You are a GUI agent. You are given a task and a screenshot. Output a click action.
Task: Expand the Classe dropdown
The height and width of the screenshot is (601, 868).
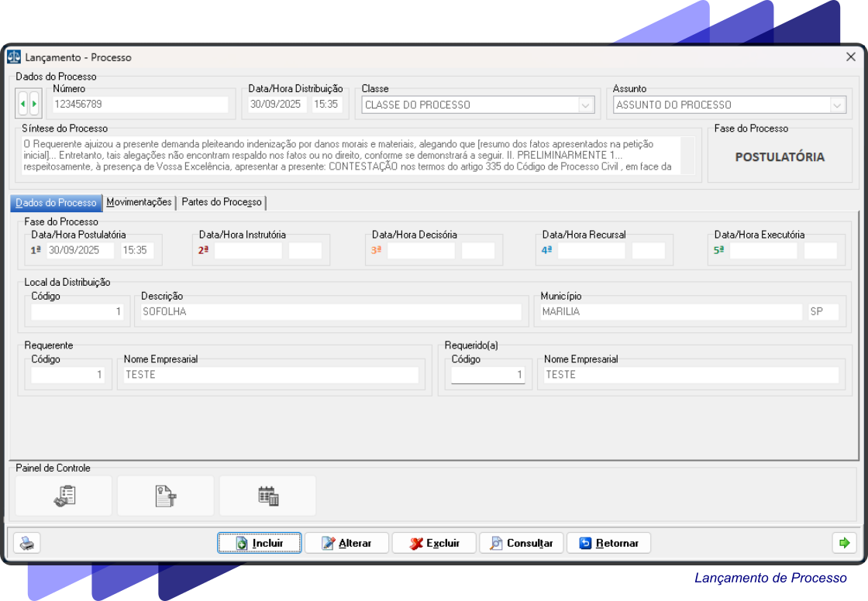click(x=586, y=105)
